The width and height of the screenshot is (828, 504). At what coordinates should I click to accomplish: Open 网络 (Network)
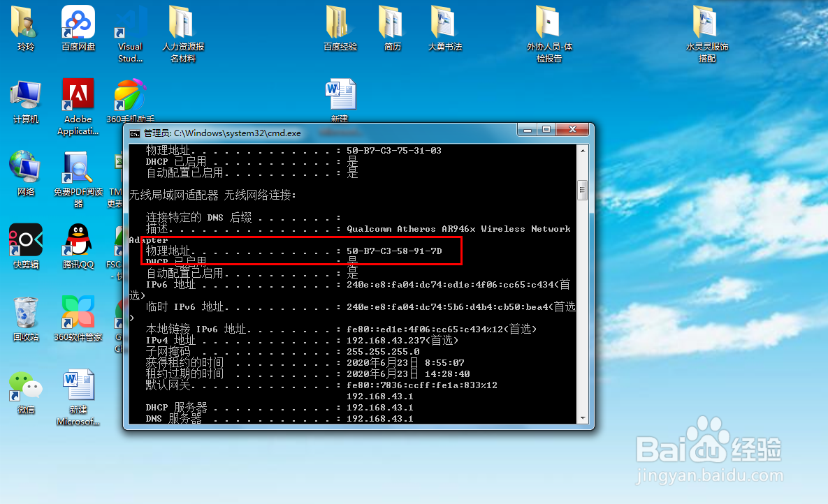pyautogui.click(x=25, y=166)
